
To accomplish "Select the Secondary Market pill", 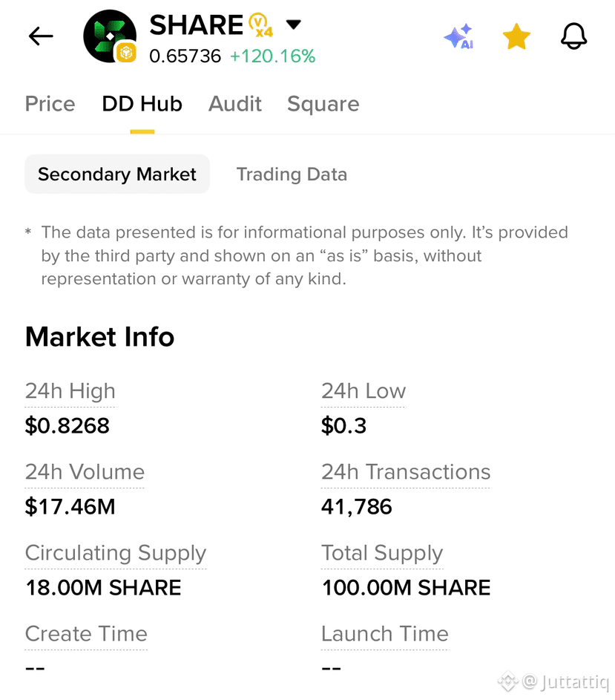I will (x=117, y=174).
